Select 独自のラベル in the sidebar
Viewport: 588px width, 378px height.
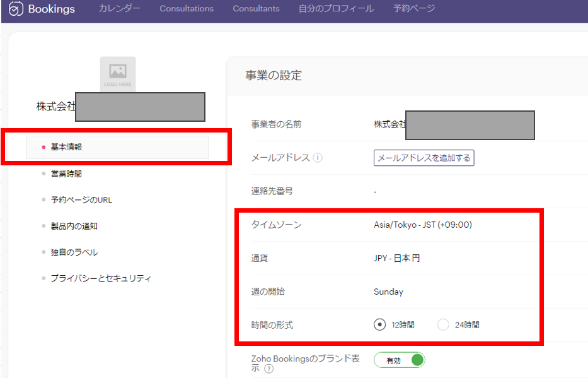[74, 252]
